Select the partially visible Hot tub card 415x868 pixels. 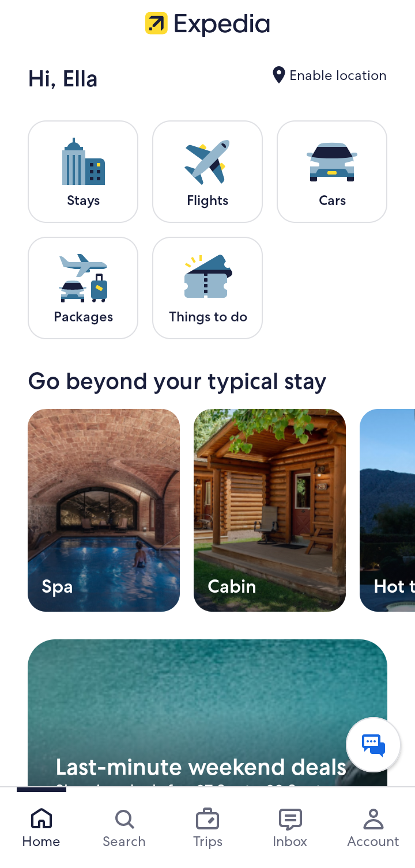pos(387,510)
